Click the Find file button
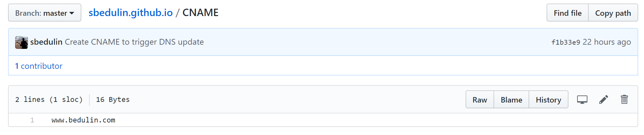Screen dimensions: 644x135 click(x=567, y=13)
